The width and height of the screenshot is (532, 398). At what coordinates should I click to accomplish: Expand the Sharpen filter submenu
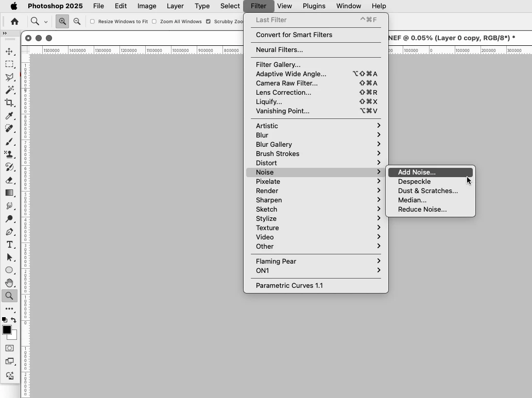(x=316, y=200)
